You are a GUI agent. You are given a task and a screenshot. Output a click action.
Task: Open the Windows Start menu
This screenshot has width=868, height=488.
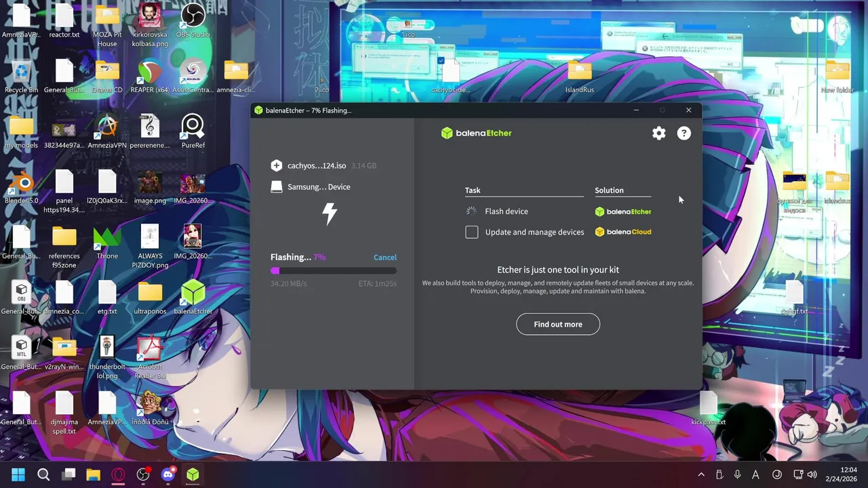coord(18,474)
